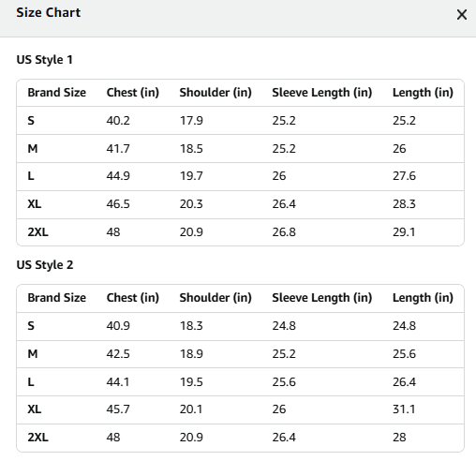Click shoulder value 17.9 in Style 1
Screen dimensions: 476x476
point(191,121)
